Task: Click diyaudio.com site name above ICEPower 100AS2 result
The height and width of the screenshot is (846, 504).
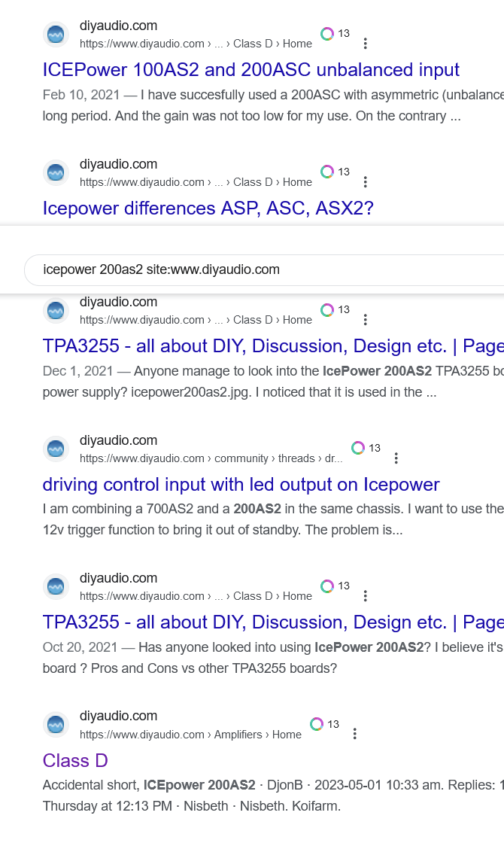Action: 119,26
